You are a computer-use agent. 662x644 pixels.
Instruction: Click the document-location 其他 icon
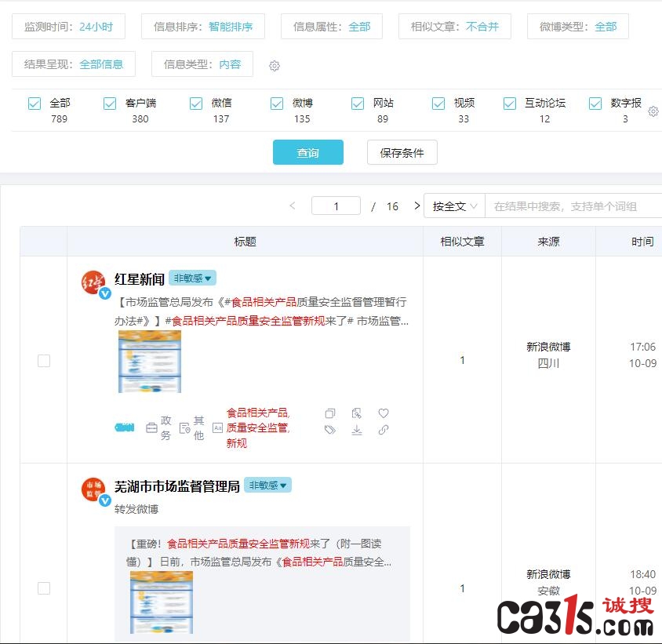tap(185, 428)
